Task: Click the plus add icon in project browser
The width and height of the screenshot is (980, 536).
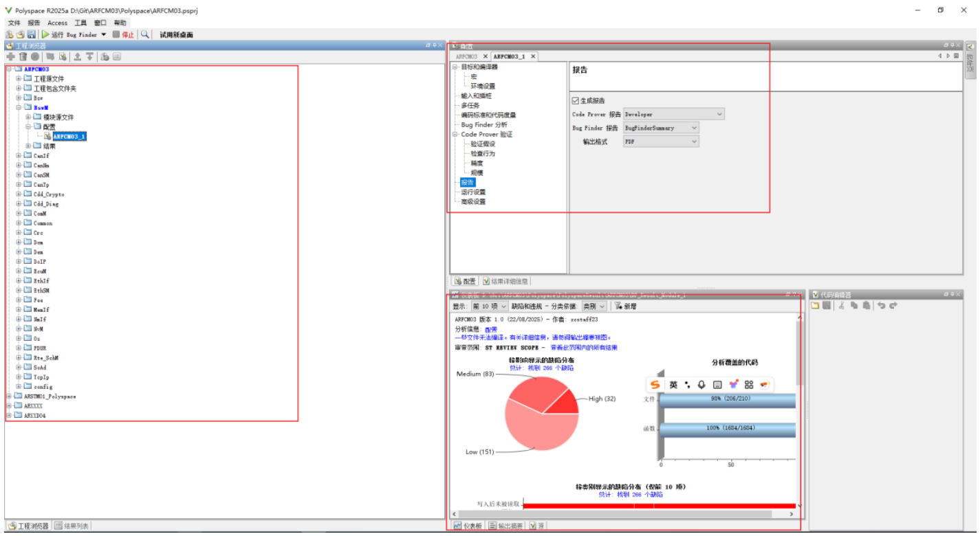Action: click(x=10, y=56)
